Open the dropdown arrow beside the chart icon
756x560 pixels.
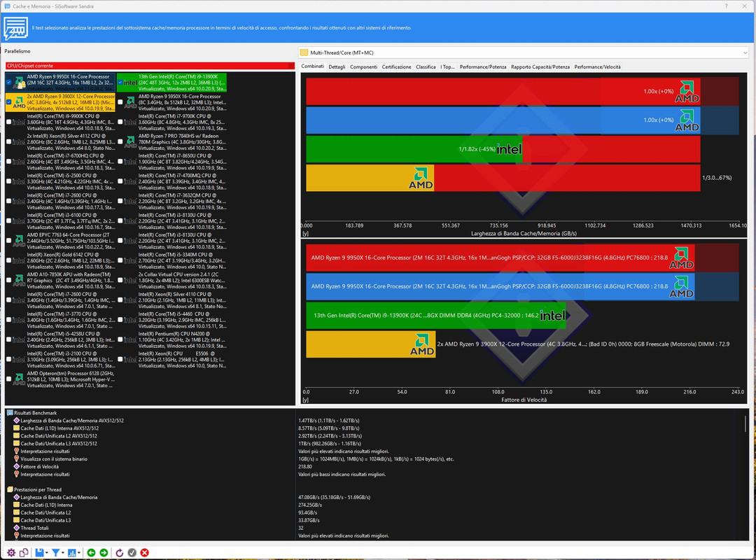point(78,553)
